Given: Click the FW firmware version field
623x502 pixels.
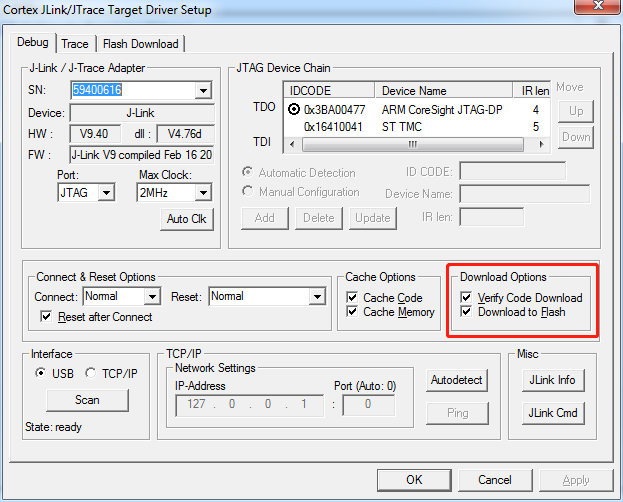Looking at the screenshot, I should [142, 155].
